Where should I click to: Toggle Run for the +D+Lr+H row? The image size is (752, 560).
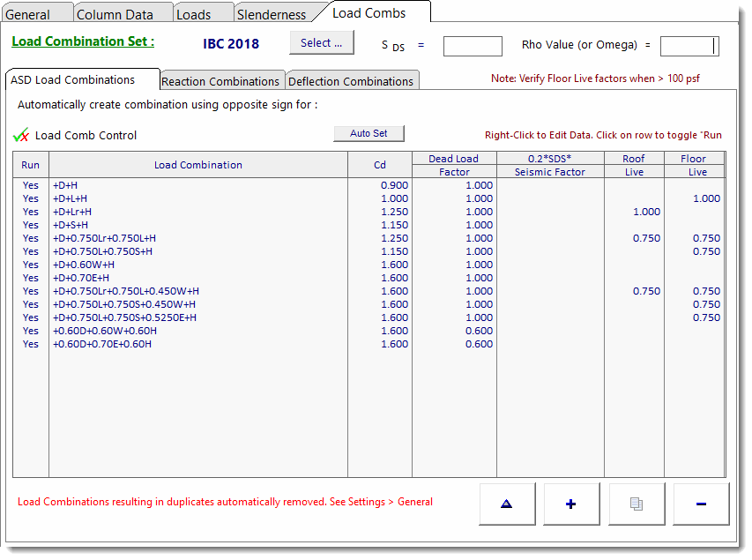click(31, 212)
